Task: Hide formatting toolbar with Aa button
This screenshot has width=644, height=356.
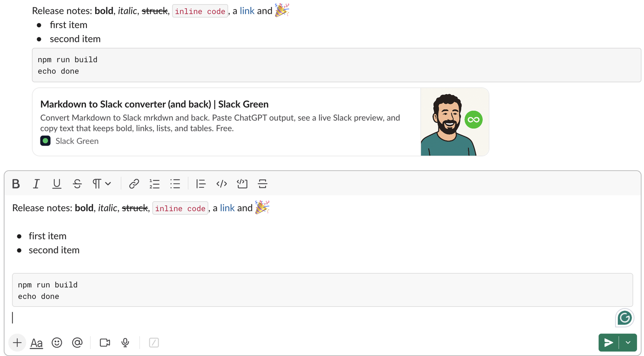Action: (36, 343)
